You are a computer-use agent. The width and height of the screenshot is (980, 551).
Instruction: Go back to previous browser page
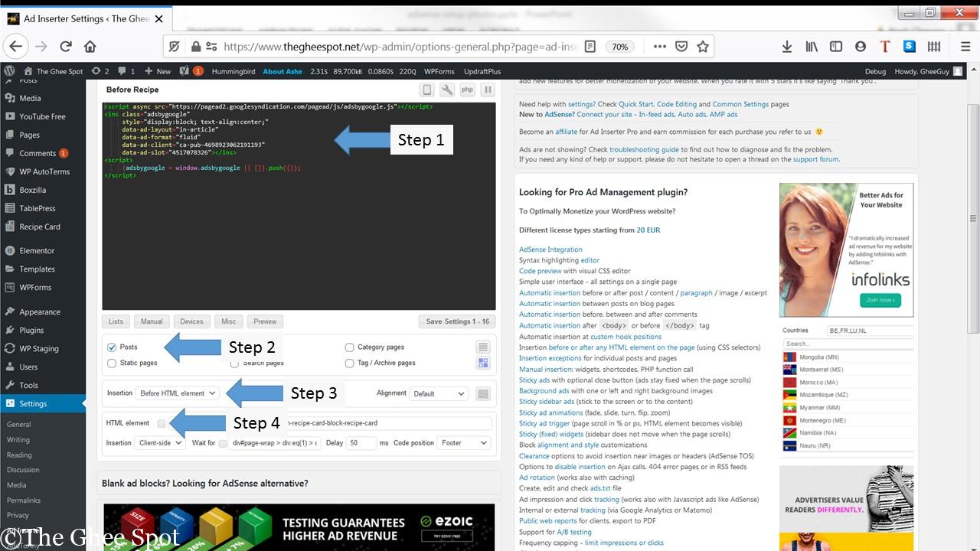coord(16,47)
